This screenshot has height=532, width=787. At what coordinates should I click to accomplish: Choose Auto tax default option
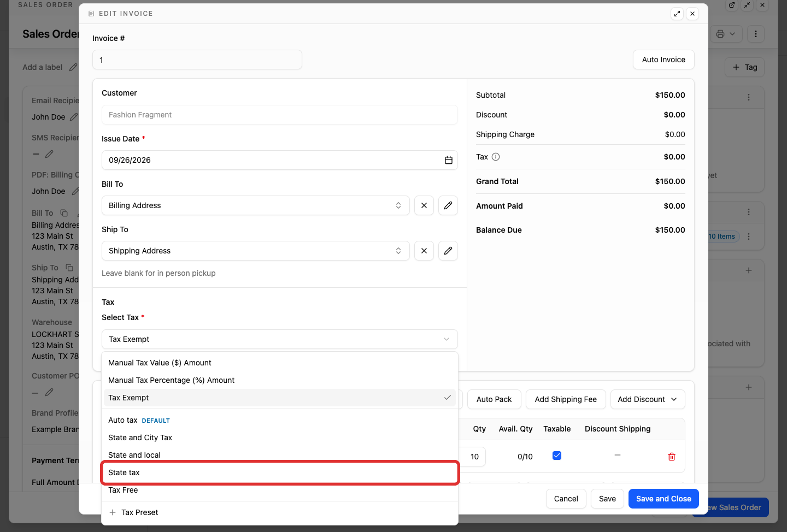tap(280, 420)
